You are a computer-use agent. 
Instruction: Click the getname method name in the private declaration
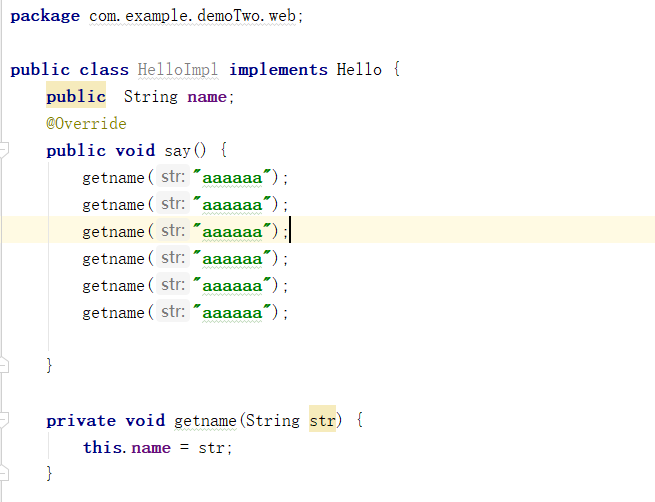[x=203, y=421]
